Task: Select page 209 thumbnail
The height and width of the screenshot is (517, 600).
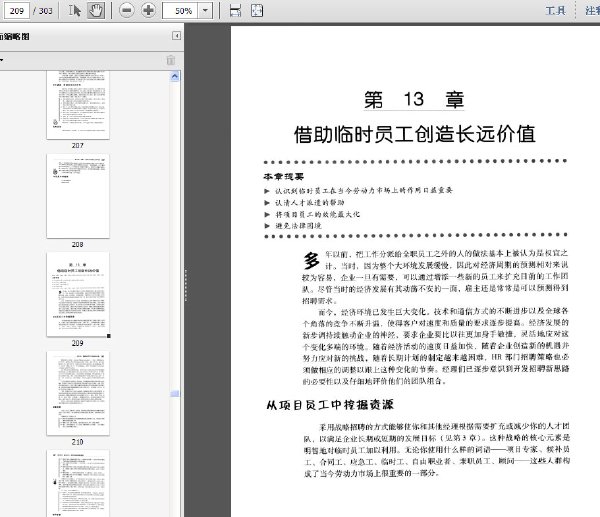Action: 78,294
